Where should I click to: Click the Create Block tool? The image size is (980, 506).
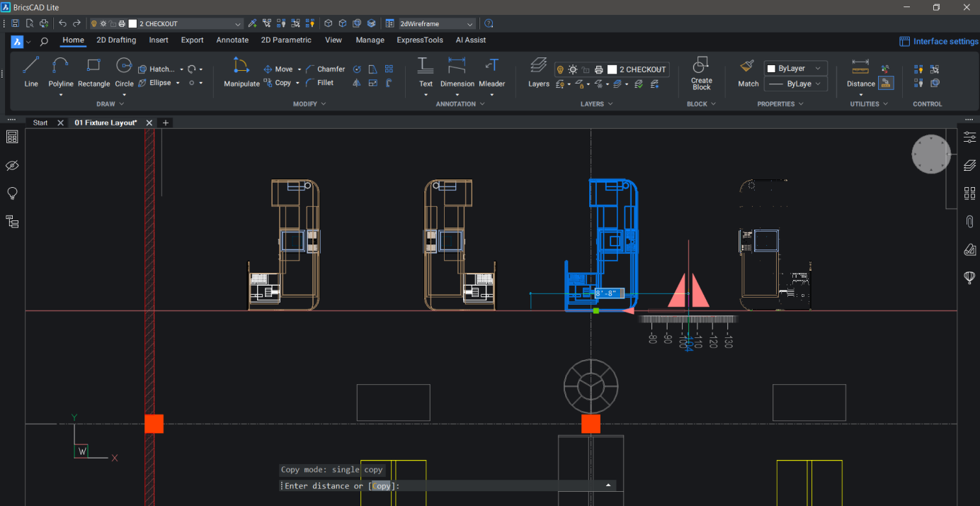pyautogui.click(x=700, y=74)
